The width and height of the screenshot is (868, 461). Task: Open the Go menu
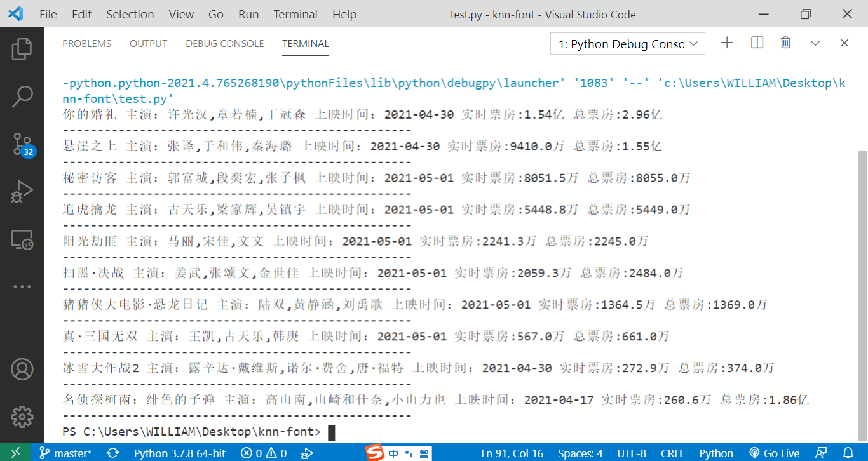[216, 14]
